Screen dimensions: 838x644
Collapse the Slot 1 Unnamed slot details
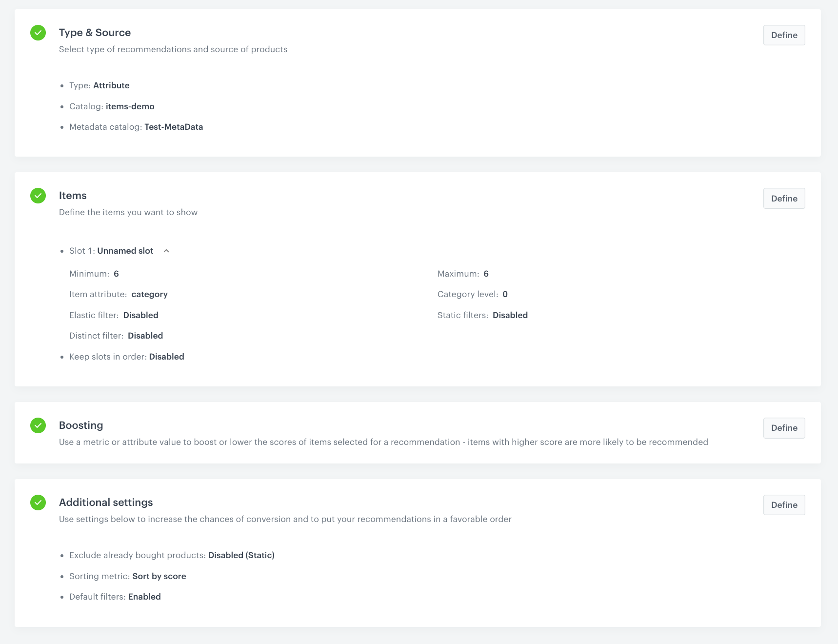[x=166, y=251]
